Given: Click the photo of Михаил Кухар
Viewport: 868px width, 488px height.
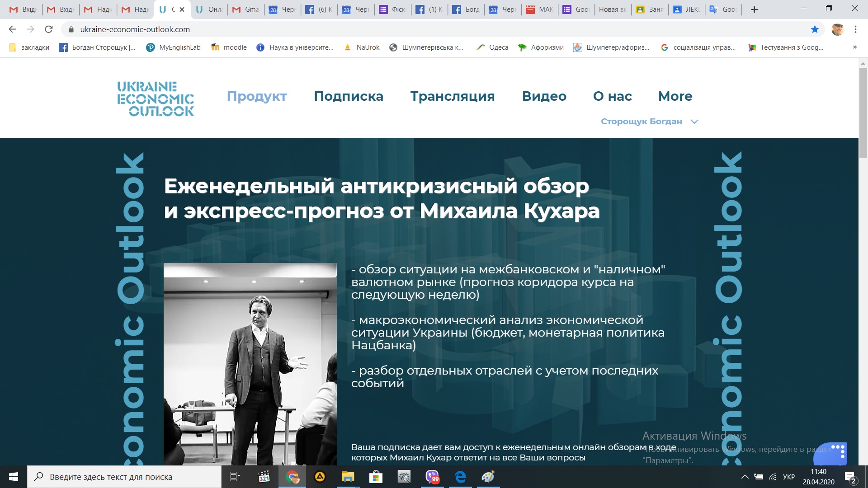Looking at the screenshot, I should pyautogui.click(x=250, y=364).
